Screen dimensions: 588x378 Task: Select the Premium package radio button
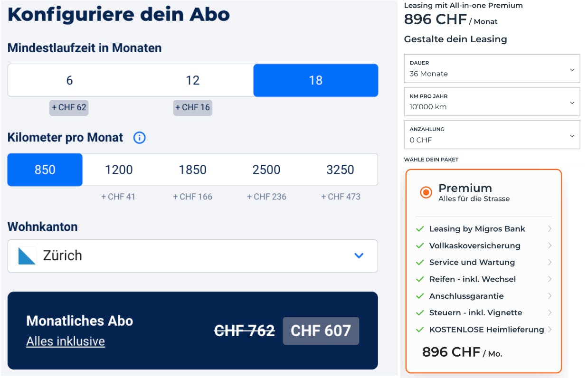coord(426,193)
